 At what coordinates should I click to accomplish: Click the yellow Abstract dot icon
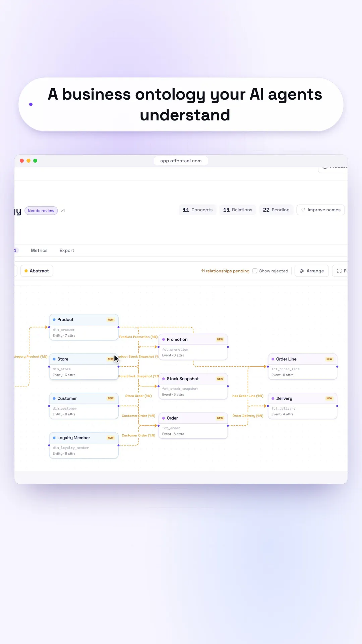26,271
